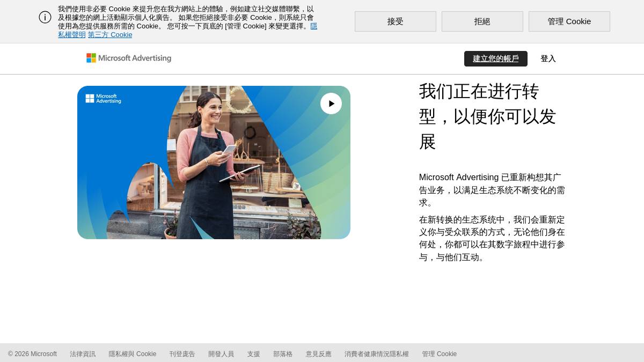Click the paragraph starting Microsoft Advertising 已重新构想

[x=492, y=190]
